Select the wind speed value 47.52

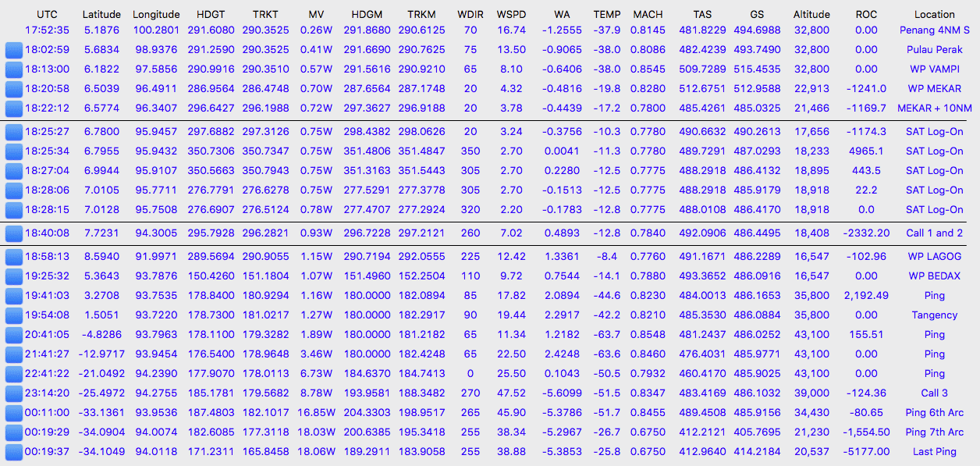(512, 393)
